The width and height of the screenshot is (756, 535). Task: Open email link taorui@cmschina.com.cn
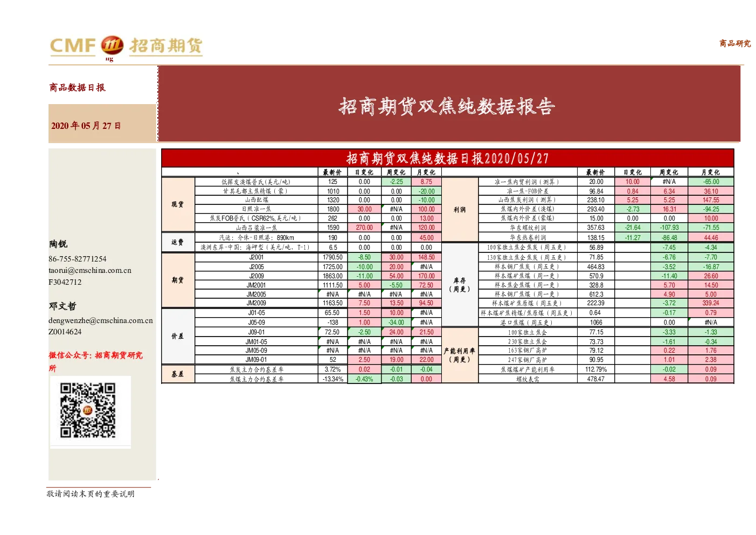pyautogui.click(x=90, y=270)
